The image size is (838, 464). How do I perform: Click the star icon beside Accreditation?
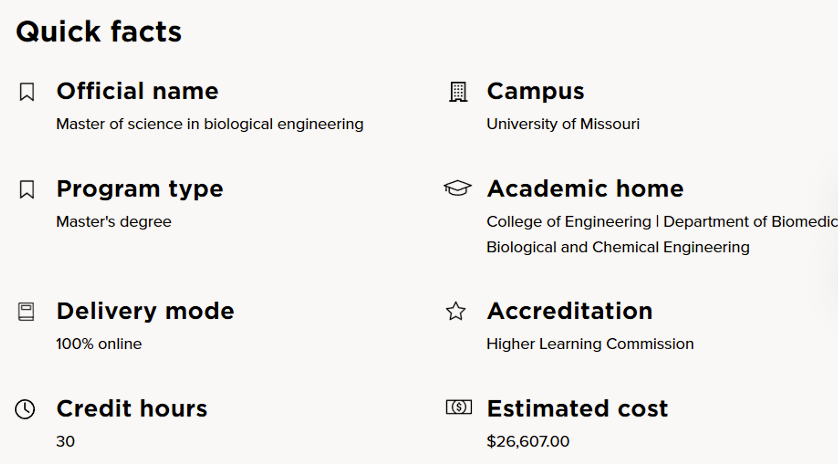(456, 312)
